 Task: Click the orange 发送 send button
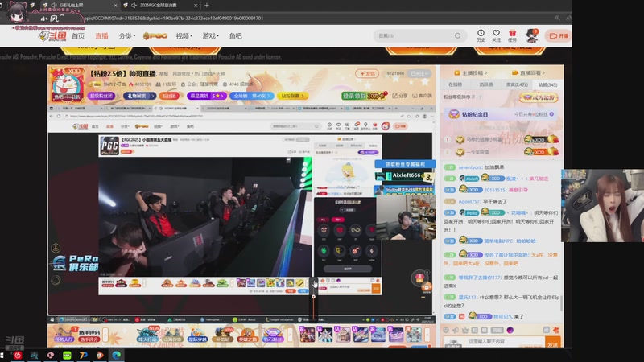tap(553, 342)
